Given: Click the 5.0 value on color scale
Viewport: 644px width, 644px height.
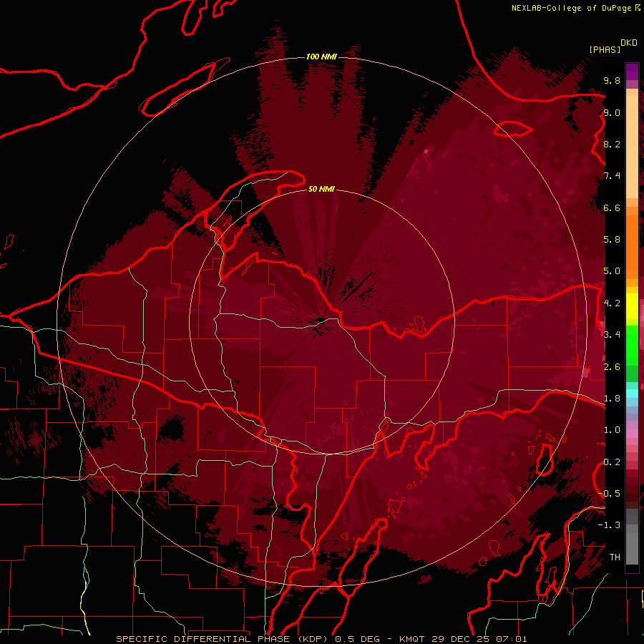Looking at the screenshot, I should pyautogui.click(x=612, y=271).
